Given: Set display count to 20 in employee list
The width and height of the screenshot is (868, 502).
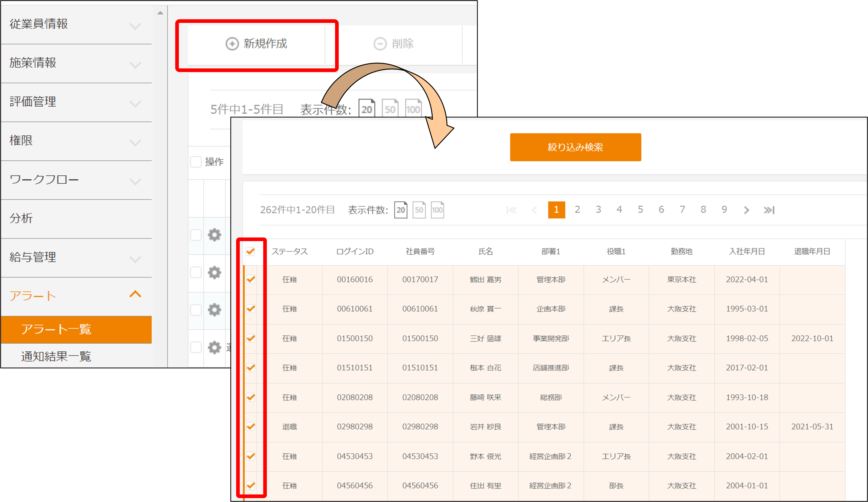Looking at the screenshot, I should point(401,210).
